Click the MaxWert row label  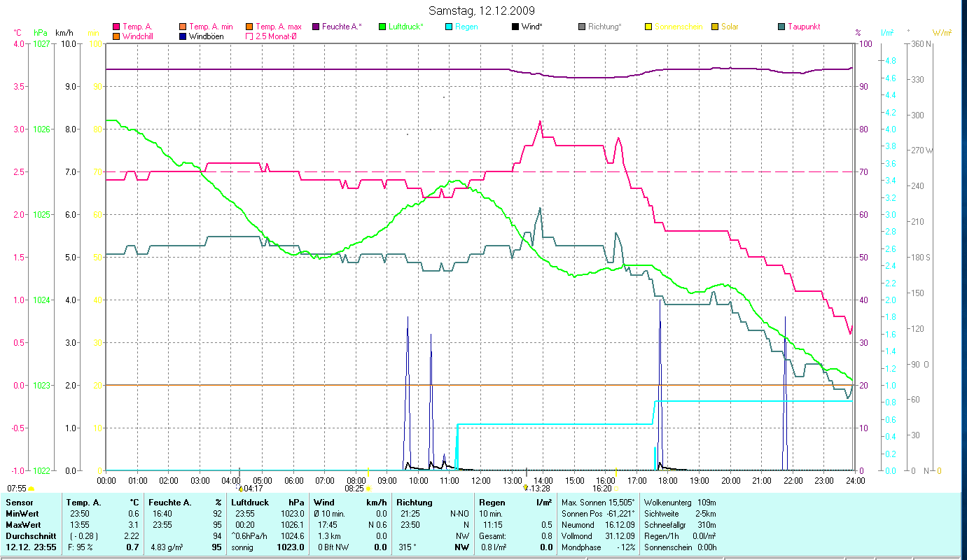[24, 525]
